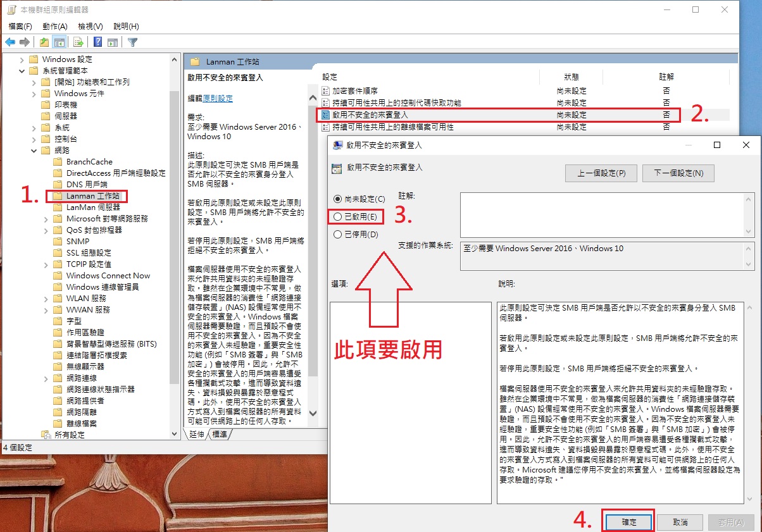This screenshot has width=762, height=532.
Task: Open Help via the question mark icon
Action: pos(98,42)
